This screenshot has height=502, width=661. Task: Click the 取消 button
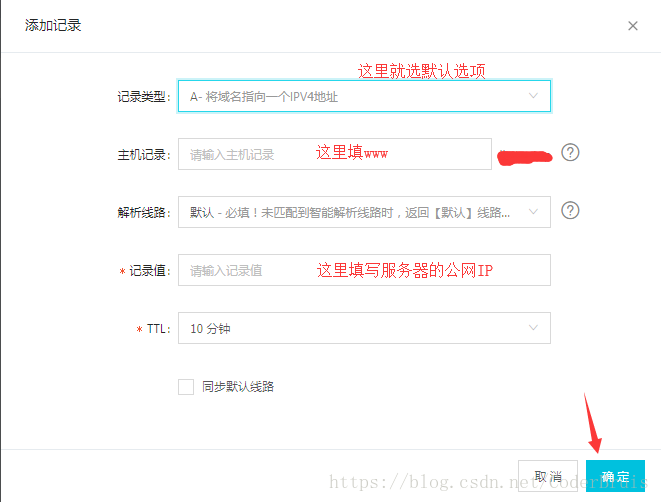coord(548,477)
